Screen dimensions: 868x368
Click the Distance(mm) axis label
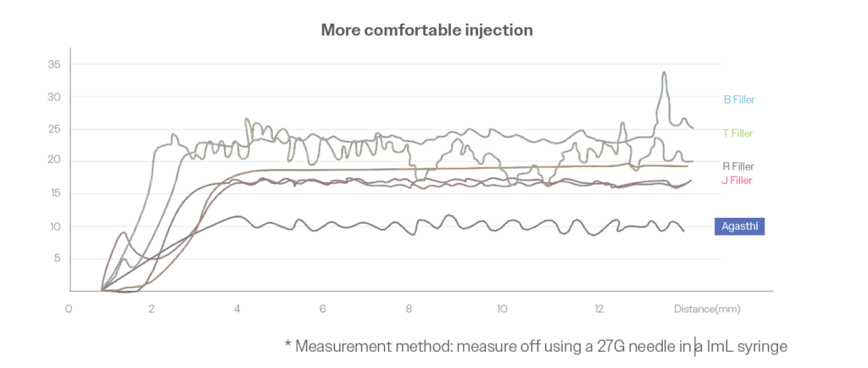707,309
